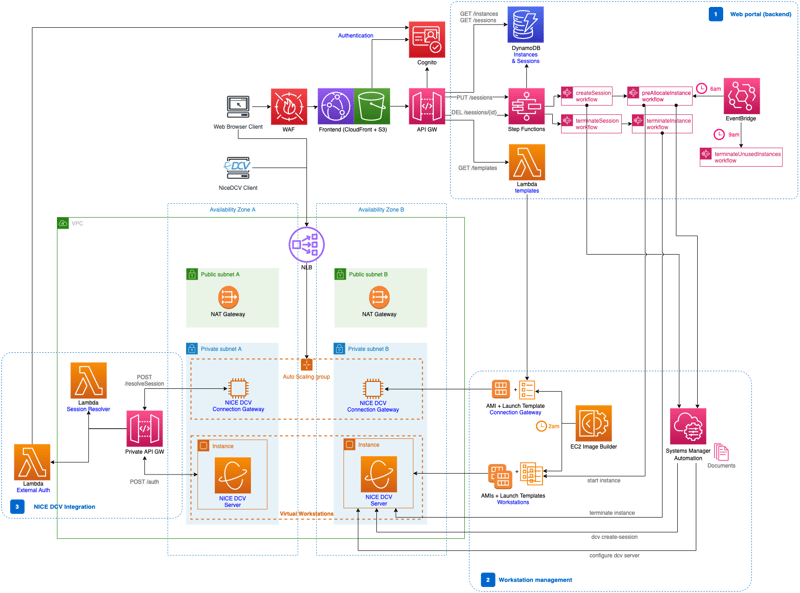Select NICE DCV Server in zone A

point(233,476)
